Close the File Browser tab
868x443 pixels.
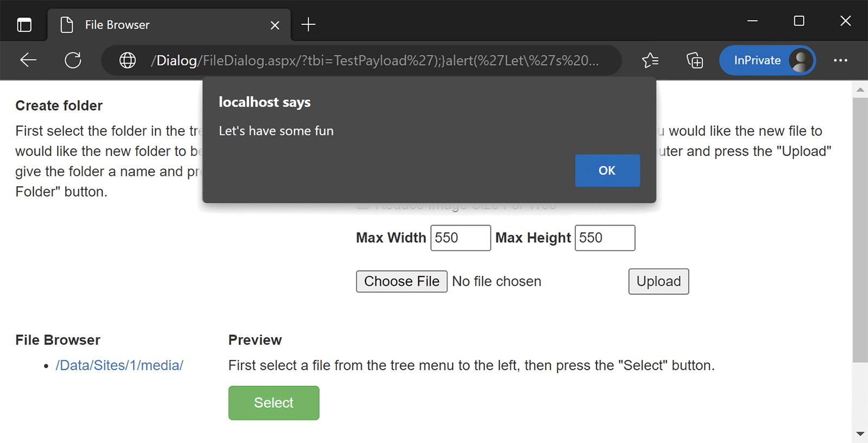(275, 25)
